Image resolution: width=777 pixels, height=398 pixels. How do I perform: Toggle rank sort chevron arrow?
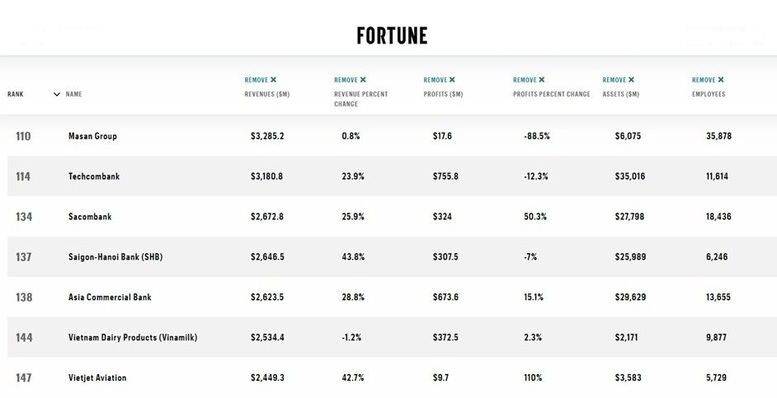click(56, 94)
